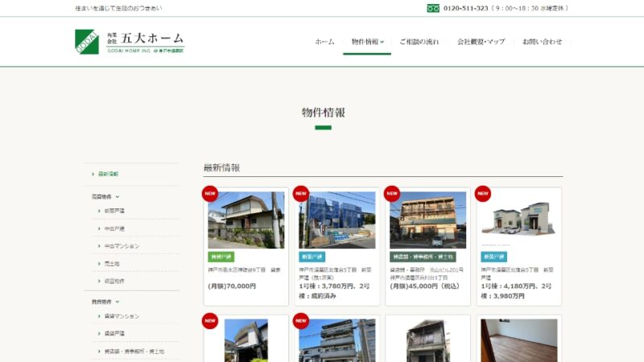
Task: Open the blue scaffolding construction photo
Action: coord(336,220)
